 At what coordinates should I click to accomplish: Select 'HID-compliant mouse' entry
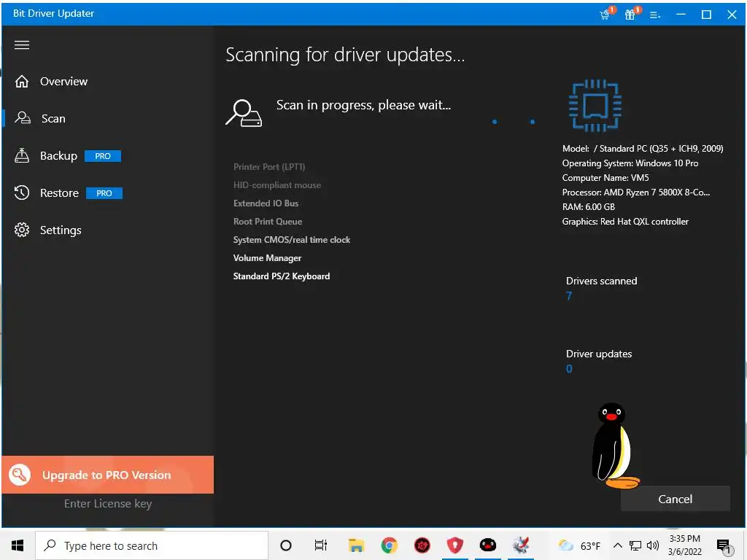[277, 184]
